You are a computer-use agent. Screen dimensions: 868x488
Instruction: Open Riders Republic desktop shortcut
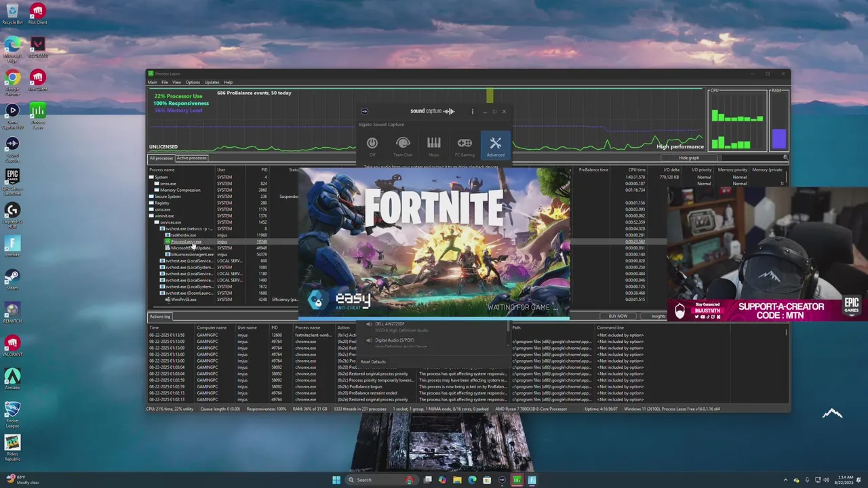click(12, 447)
